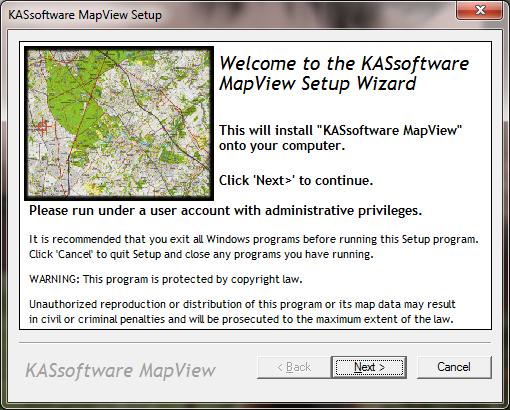Click the "Click 'Next>' to continue" instruction
This screenshot has width=510, height=410.
(296, 181)
